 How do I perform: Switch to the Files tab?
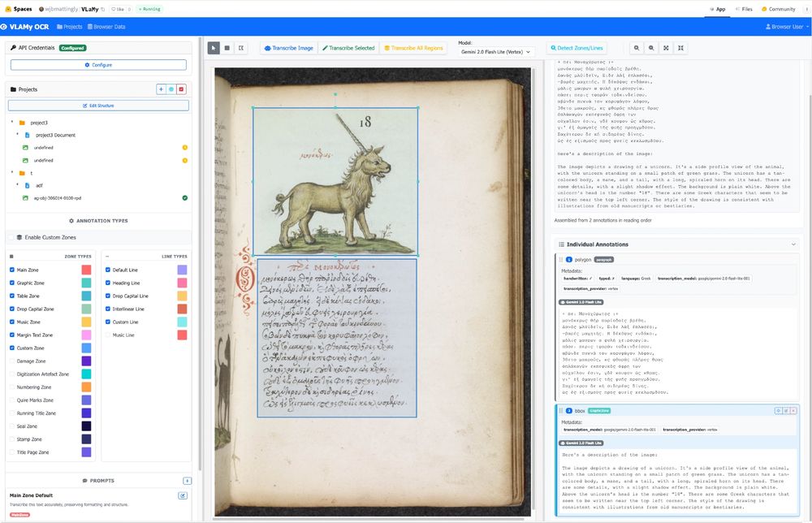click(744, 9)
